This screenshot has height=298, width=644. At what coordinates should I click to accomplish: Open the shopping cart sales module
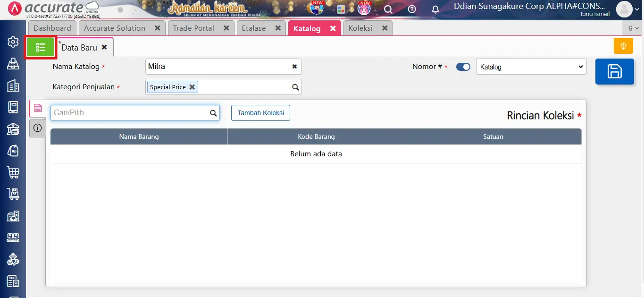pyautogui.click(x=13, y=172)
